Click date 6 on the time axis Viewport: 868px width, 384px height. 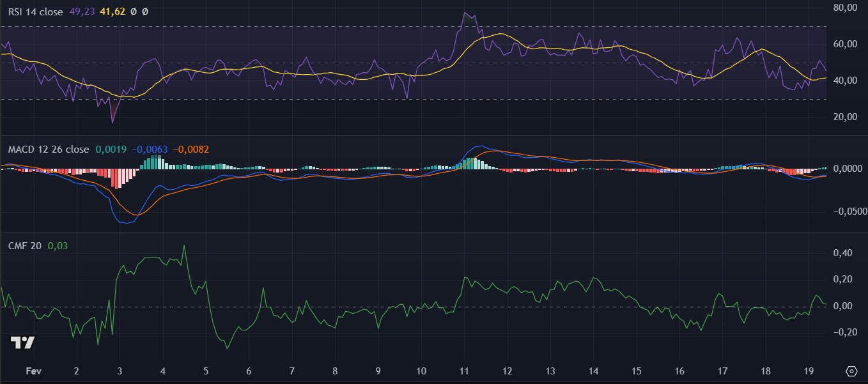[249, 371]
